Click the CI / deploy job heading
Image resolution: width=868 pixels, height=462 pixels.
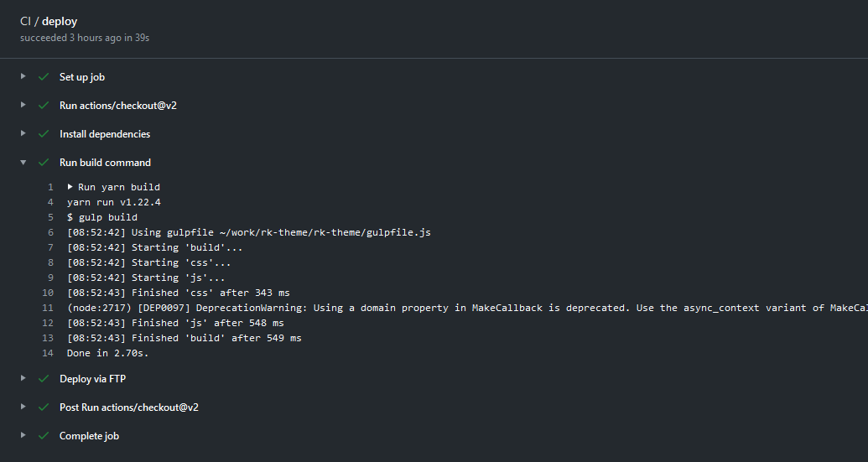pos(49,21)
